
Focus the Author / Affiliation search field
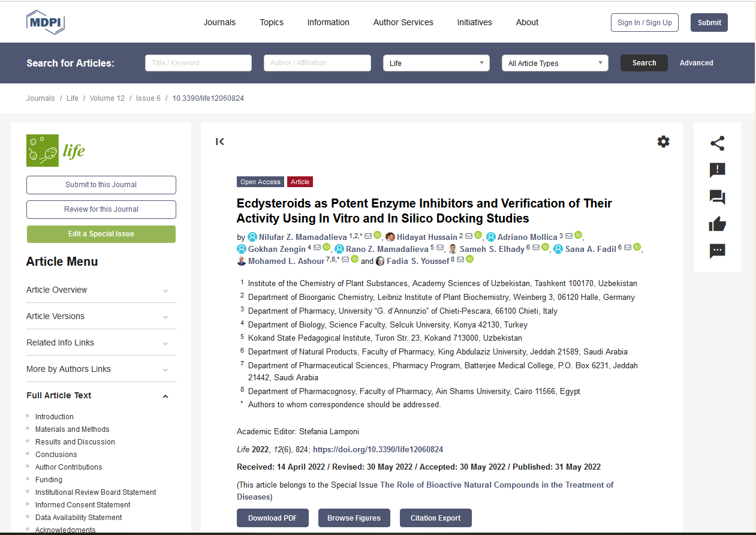[317, 63]
